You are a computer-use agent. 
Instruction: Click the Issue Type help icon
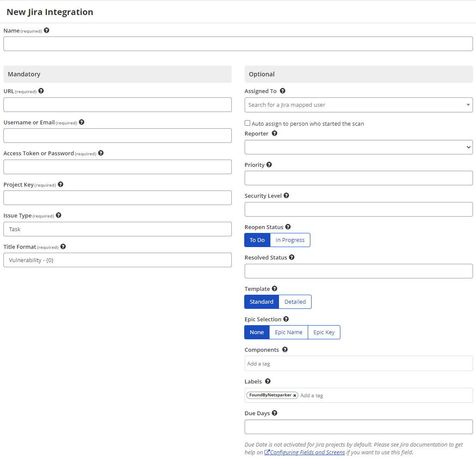(59, 215)
